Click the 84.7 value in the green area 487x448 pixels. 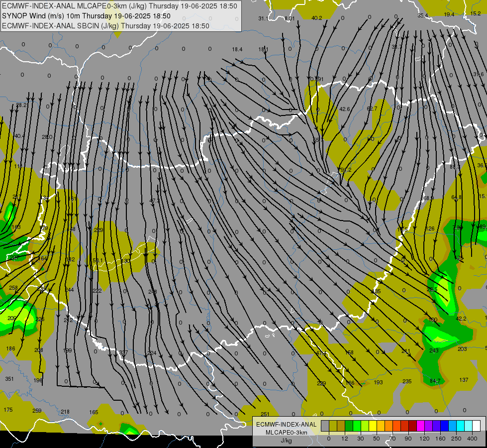click(435, 381)
